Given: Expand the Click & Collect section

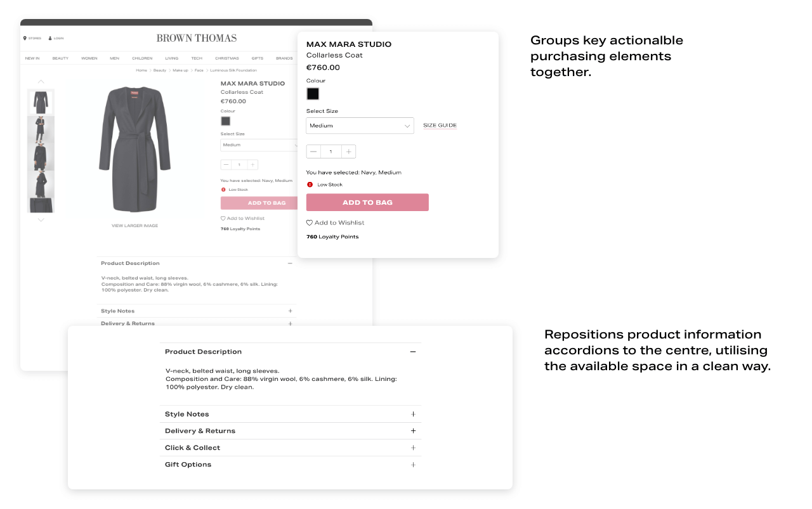Looking at the screenshot, I should coord(412,447).
